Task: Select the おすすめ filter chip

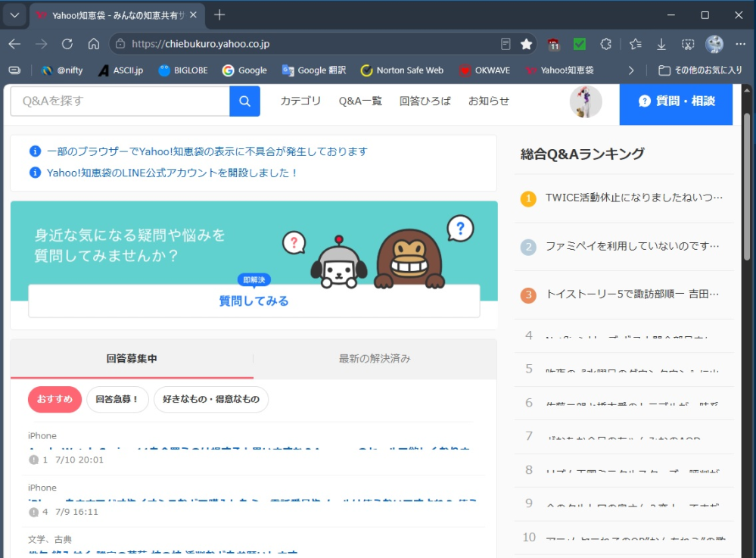Action: coord(54,399)
